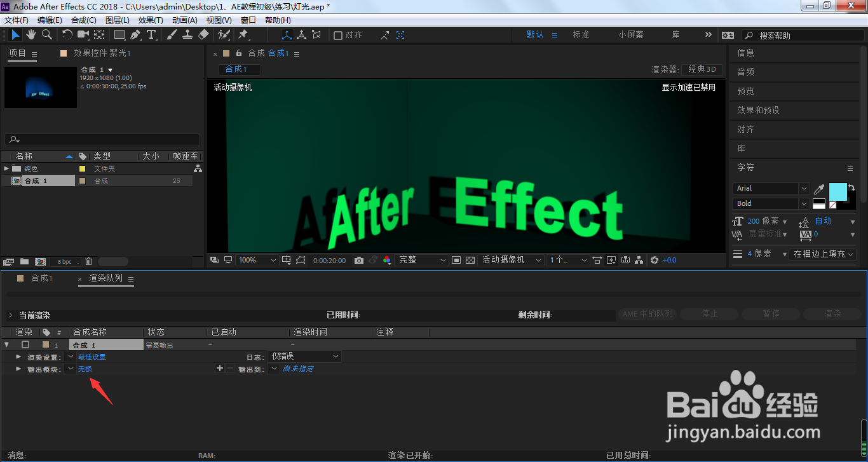Toggle fast previews button
Screen dimensions: 868x462
[611, 260]
